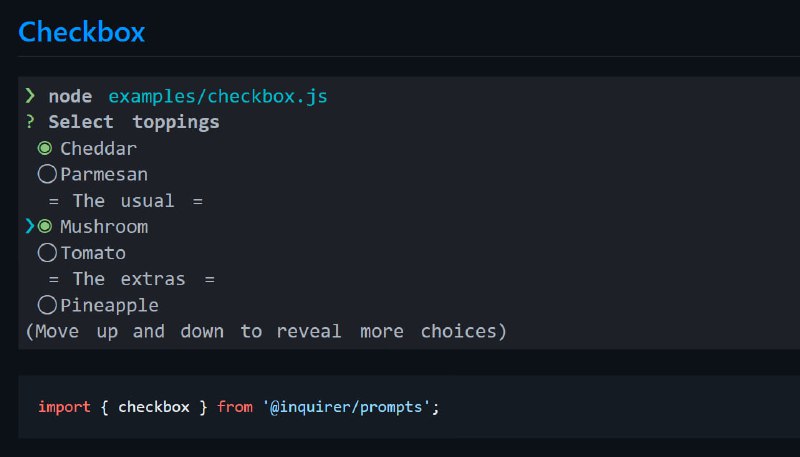The height and width of the screenshot is (457, 800).
Task: Click the 'The usual' separator line
Action: pos(126,200)
